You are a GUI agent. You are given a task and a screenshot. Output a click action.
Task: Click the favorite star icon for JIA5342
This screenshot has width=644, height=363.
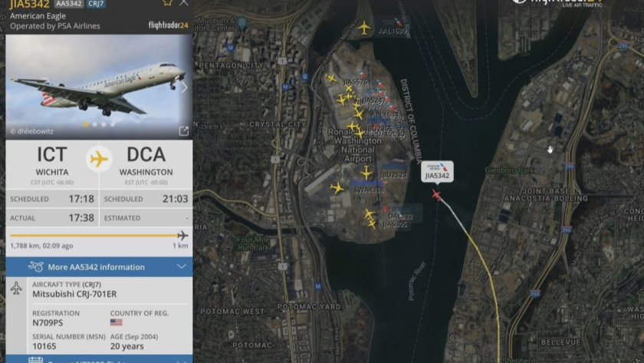tap(167, 2)
